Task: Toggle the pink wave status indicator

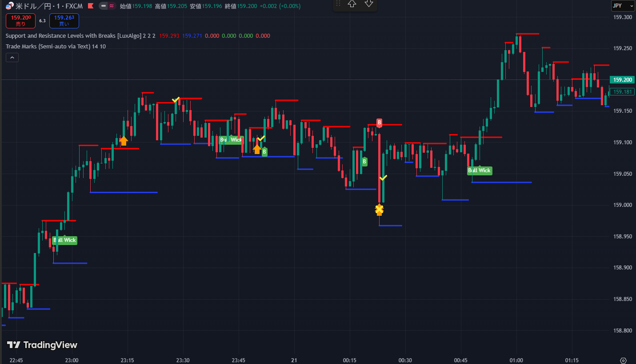Action: tap(111, 6)
